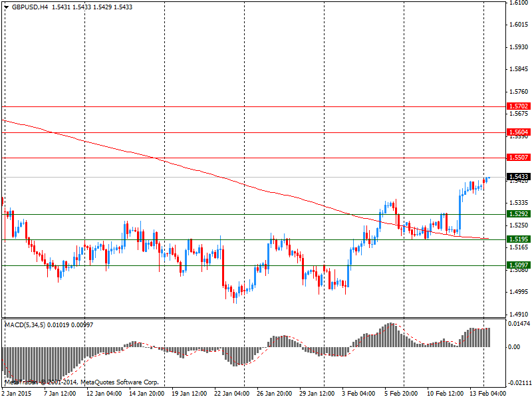Click the 1.5845 price axis value
This screenshot has height=399, width=532.
click(519, 69)
